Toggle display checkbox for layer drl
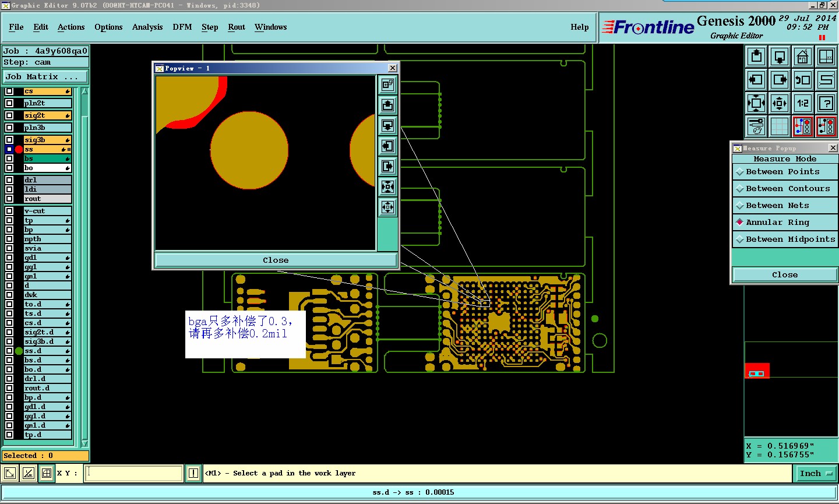 pos(9,180)
